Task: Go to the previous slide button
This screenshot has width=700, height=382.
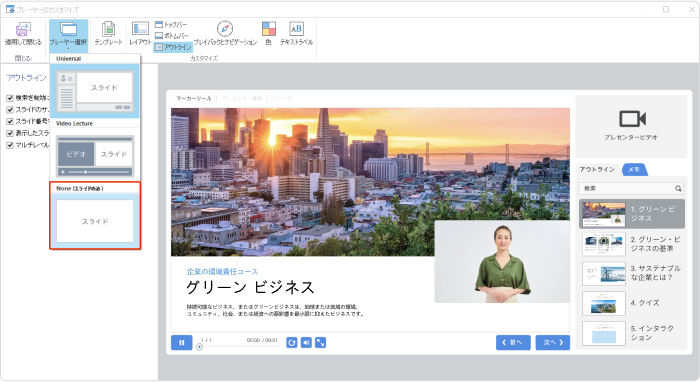Action: click(513, 343)
